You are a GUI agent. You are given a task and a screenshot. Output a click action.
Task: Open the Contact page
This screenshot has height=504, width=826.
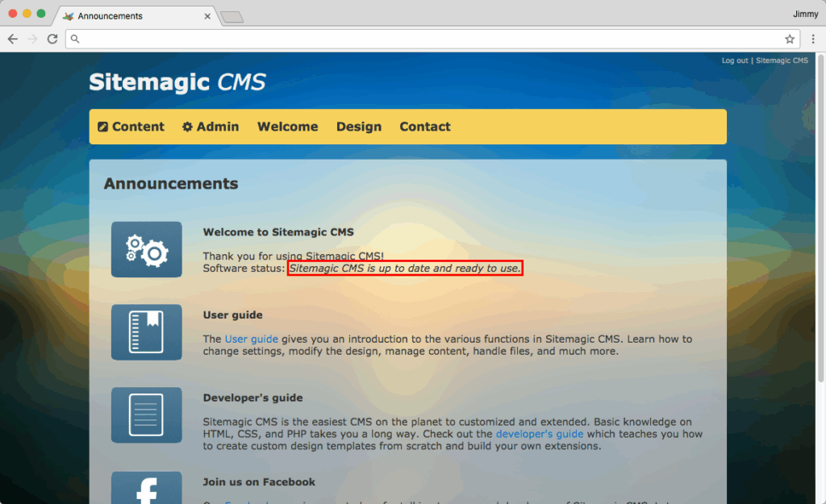tap(425, 127)
